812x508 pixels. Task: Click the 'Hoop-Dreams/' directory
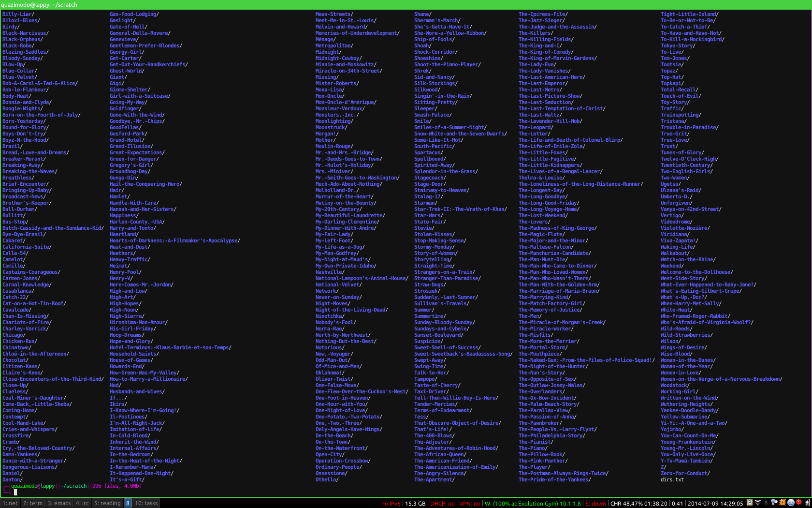coord(127,335)
